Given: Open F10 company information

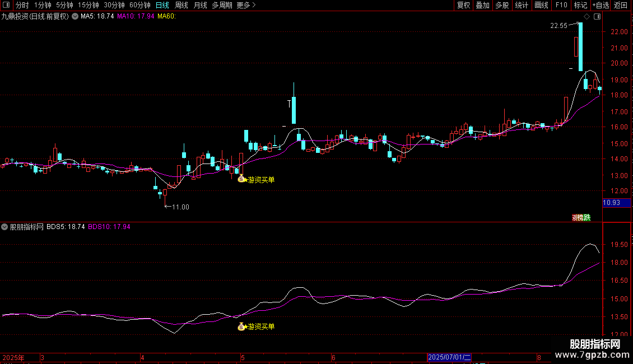Looking at the screenshot, I should [561, 5].
